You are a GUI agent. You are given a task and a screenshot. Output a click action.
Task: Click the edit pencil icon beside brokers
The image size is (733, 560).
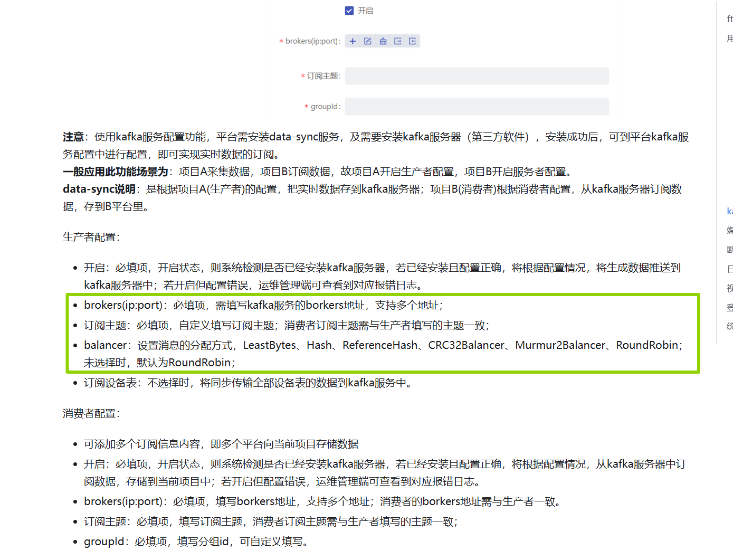click(x=368, y=41)
